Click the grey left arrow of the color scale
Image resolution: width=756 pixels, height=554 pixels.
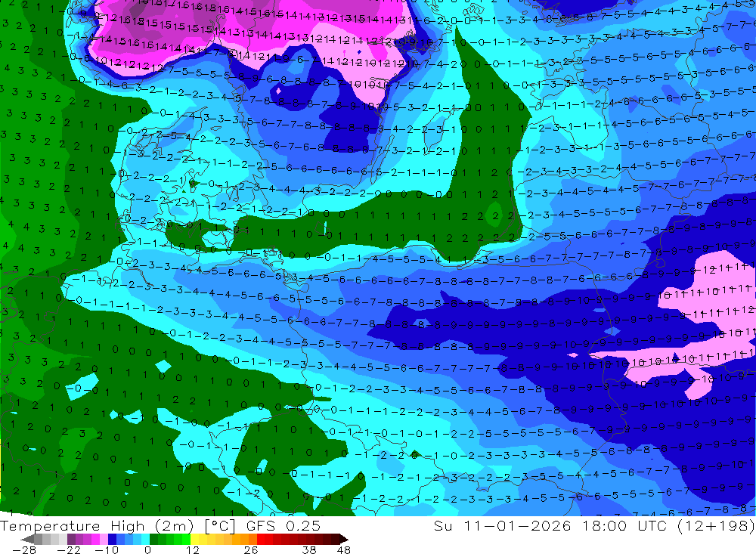click(x=27, y=539)
